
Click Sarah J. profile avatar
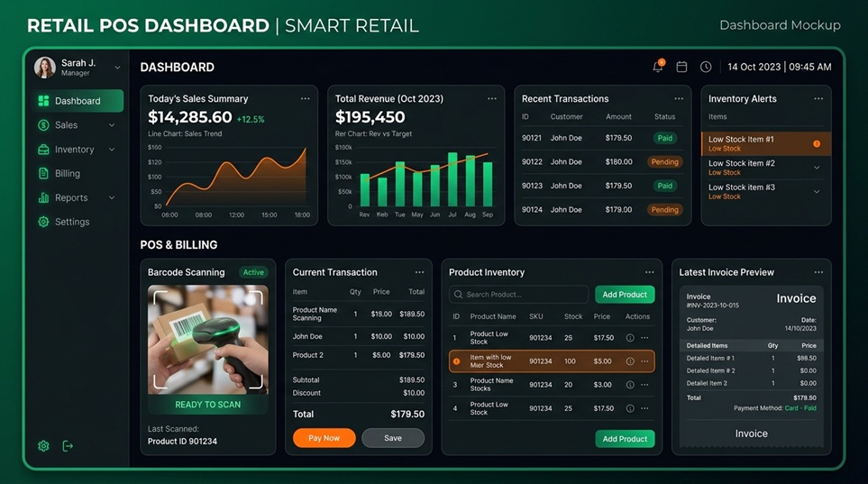[45, 68]
